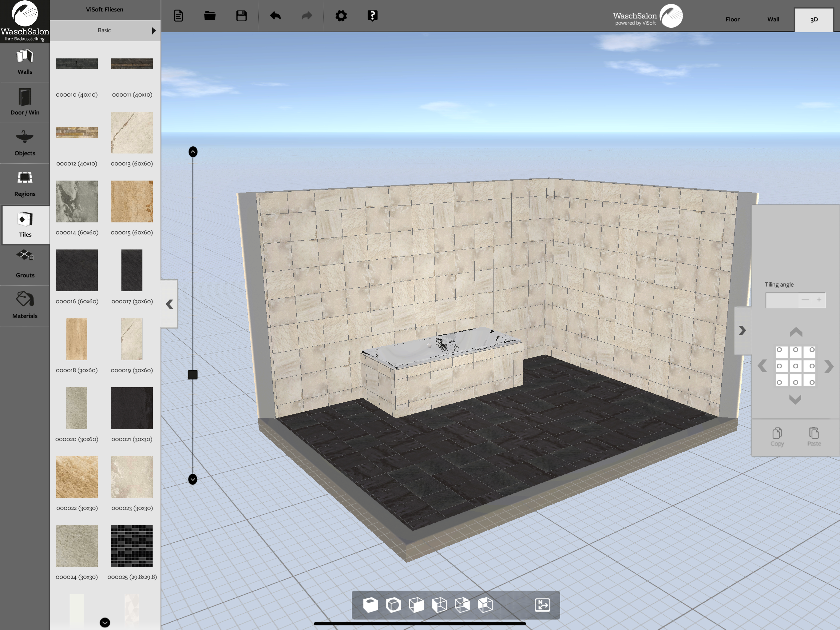Viewport: 840px width, 630px height.
Task: Open settings gear icon
Action: [341, 16]
